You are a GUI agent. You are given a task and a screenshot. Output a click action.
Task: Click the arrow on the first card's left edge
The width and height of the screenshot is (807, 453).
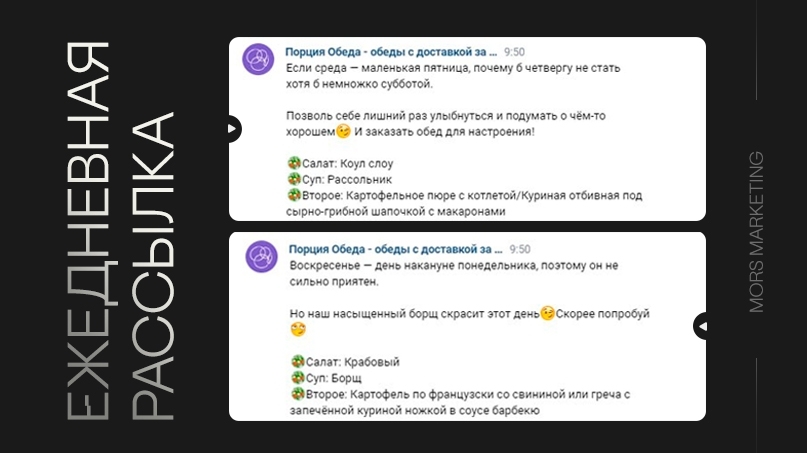234,129
